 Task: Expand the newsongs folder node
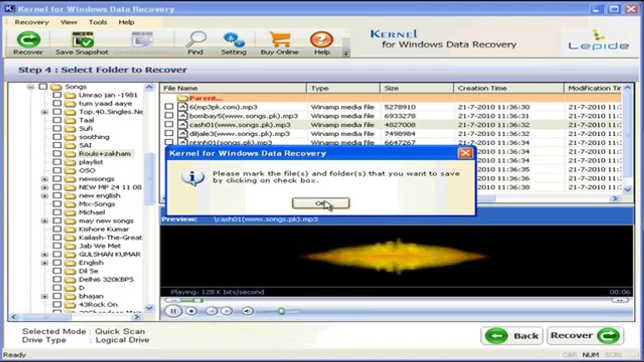[44, 178]
